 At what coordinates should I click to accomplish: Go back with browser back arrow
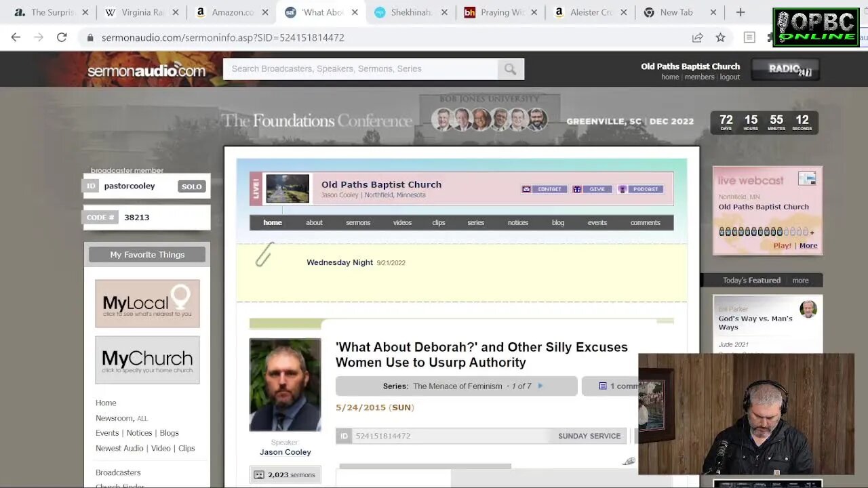tap(16, 37)
